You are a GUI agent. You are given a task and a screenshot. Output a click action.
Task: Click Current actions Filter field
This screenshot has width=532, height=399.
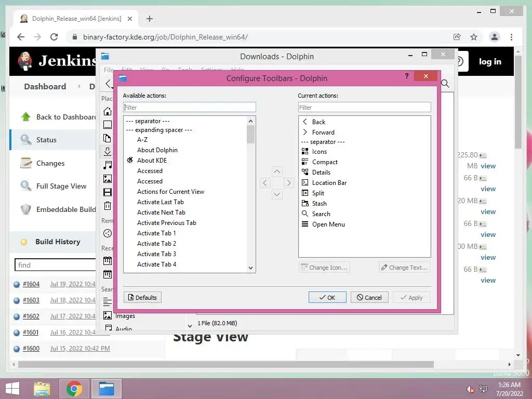click(364, 107)
